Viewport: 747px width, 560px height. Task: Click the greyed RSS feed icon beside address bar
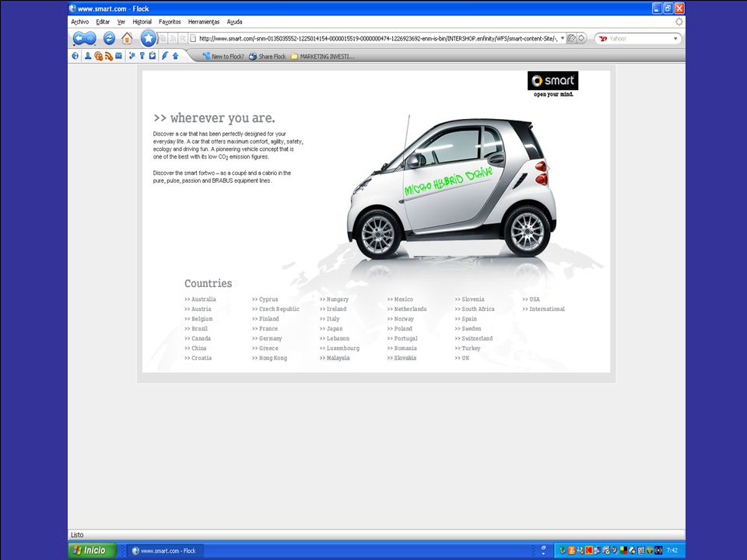pos(173,39)
